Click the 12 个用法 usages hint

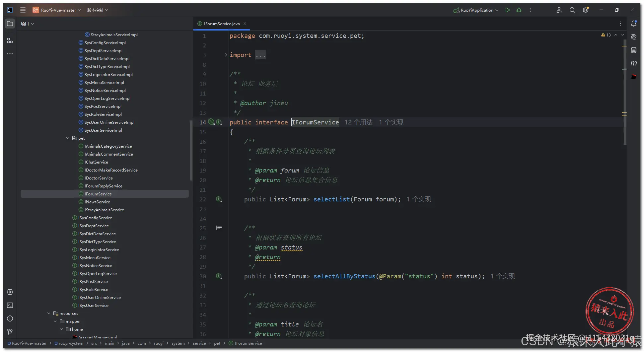tap(358, 122)
